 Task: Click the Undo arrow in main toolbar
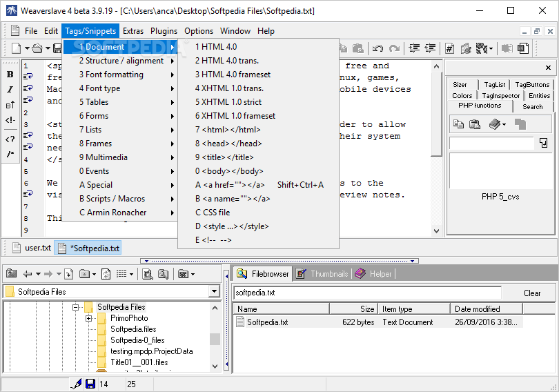[378, 48]
